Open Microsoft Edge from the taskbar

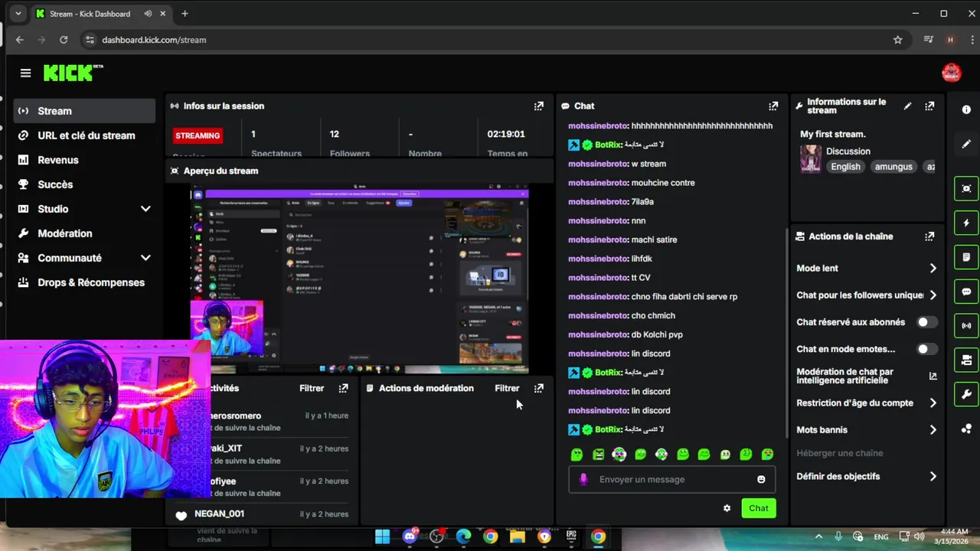(x=463, y=536)
